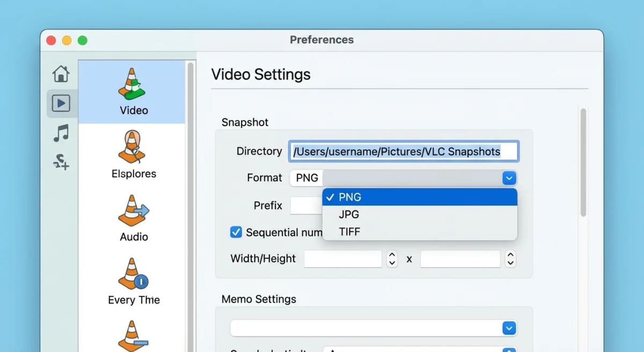The image size is (644, 352).
Task: Click the Width input field
Action: [343, 259]
